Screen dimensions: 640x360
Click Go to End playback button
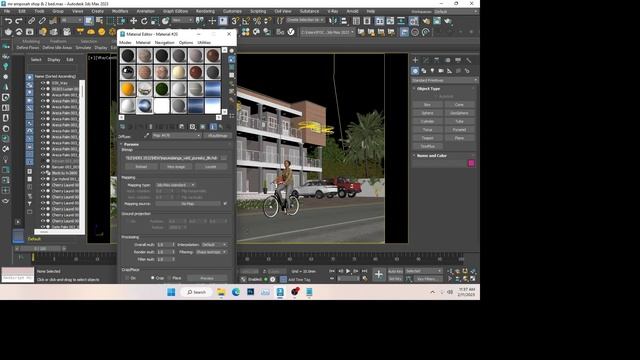pyautogui.click(x=364, y=271)
